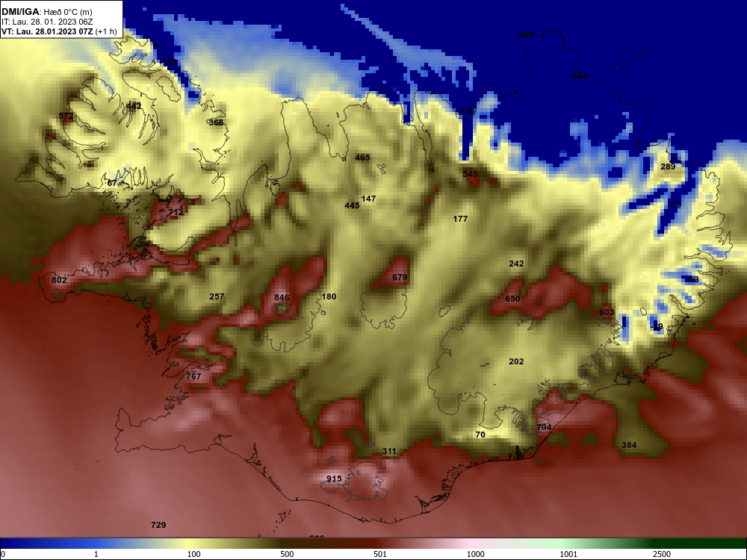
Task: Click the map value 202
Action: click(x=516, y=361)
